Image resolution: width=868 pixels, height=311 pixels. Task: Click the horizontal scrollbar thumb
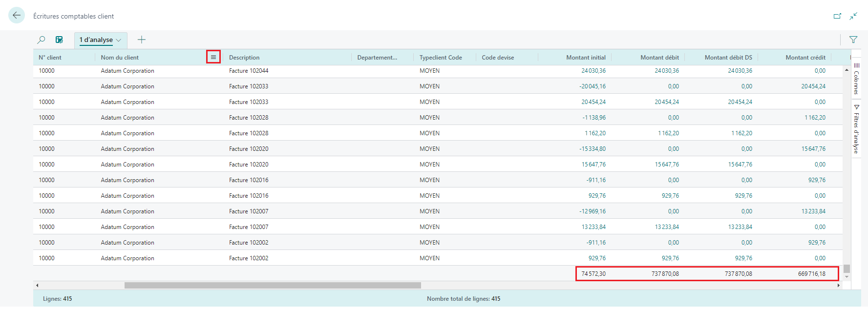pos(273,285)
